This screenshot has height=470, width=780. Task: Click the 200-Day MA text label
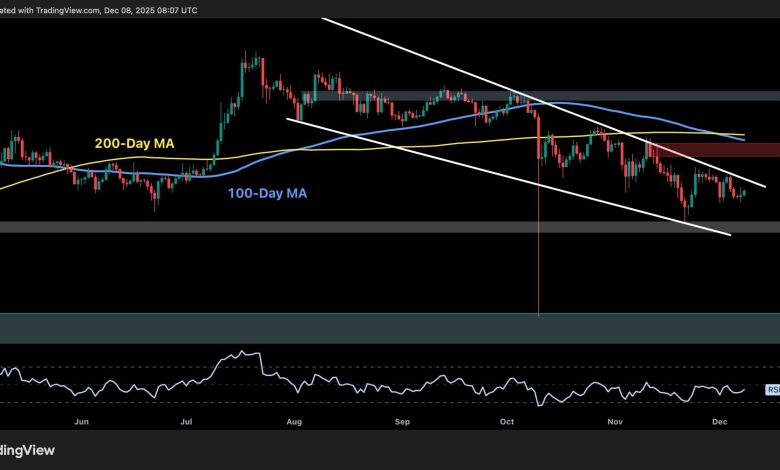tap(136, 144)
